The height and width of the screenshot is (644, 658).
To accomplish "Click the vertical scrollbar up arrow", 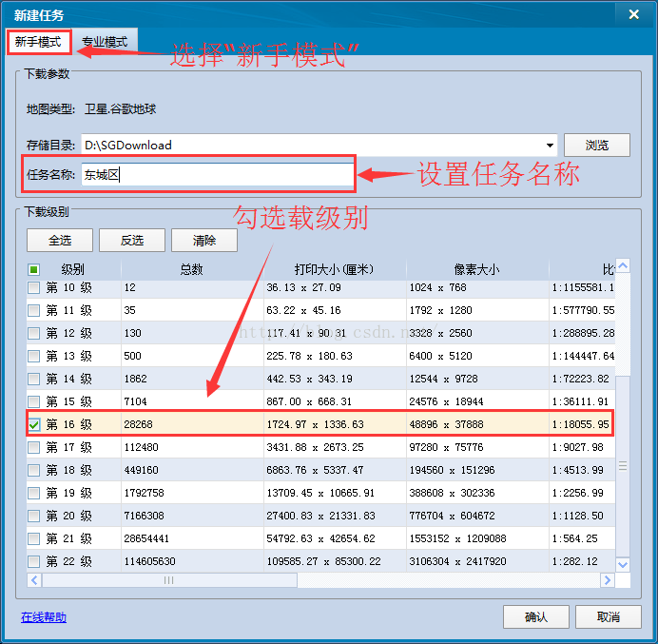I will pos(623,265).
